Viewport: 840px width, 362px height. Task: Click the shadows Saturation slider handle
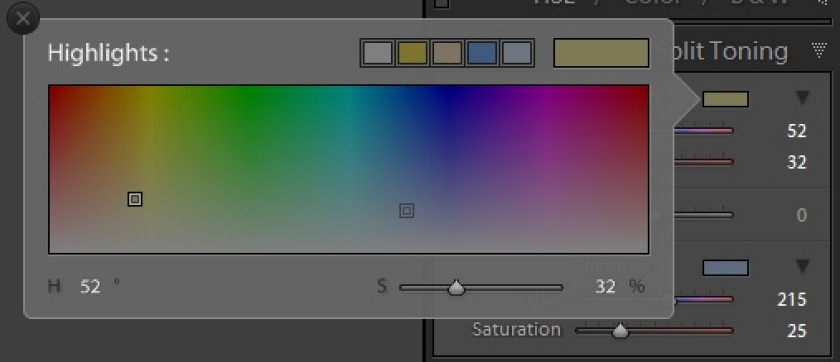(x=620, y=331)
